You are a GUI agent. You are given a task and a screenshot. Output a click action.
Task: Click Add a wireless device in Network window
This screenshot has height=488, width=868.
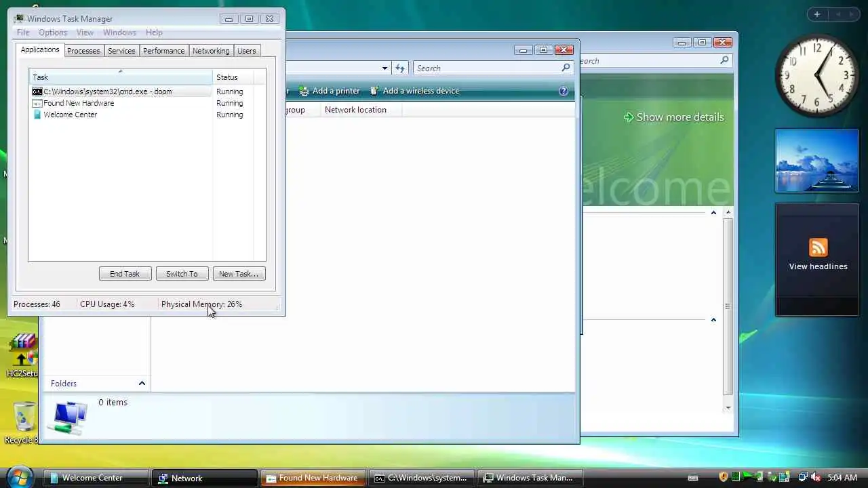(414, 91)
